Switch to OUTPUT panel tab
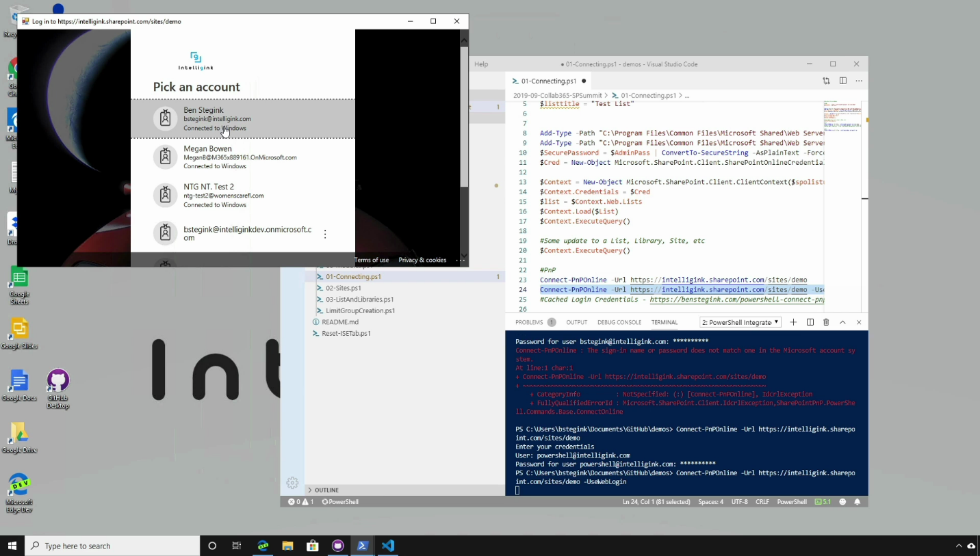Viewport: 980px width, 556px height. pyautogui.click(x=576, y=322)
